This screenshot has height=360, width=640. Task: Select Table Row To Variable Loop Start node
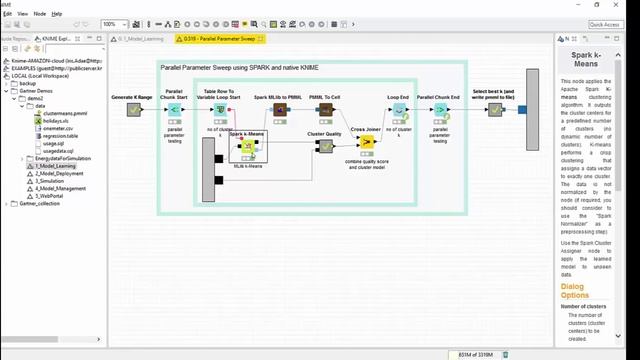click(x=220, y=109)
